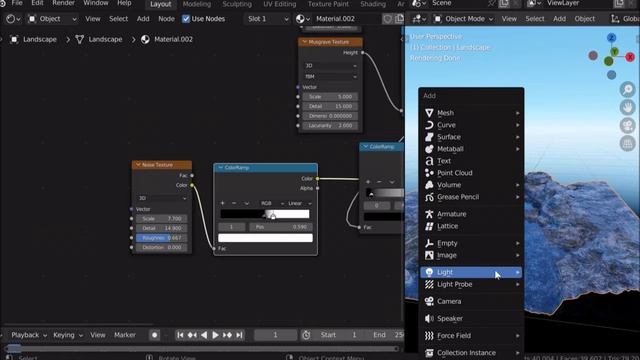The height and width of the screenshot is (360, 640).
Task: Toggle the Use Nodes checkbox
Action: pos(186,19)
